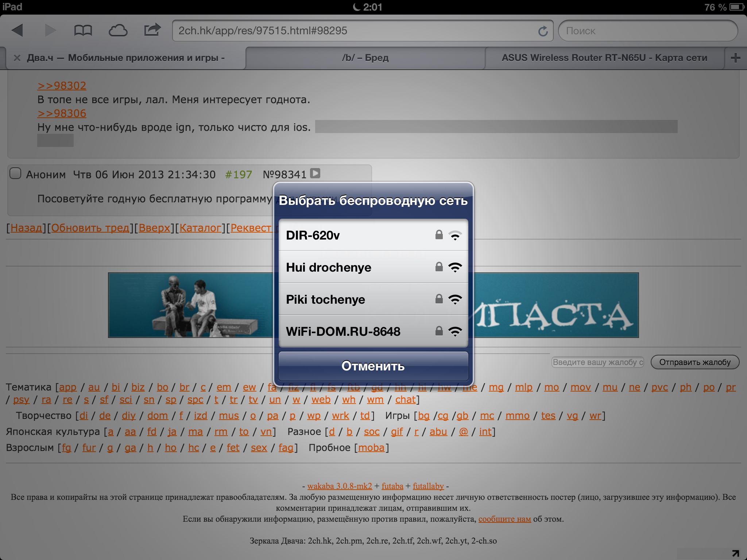Open the futallaby link

(428, 486)
